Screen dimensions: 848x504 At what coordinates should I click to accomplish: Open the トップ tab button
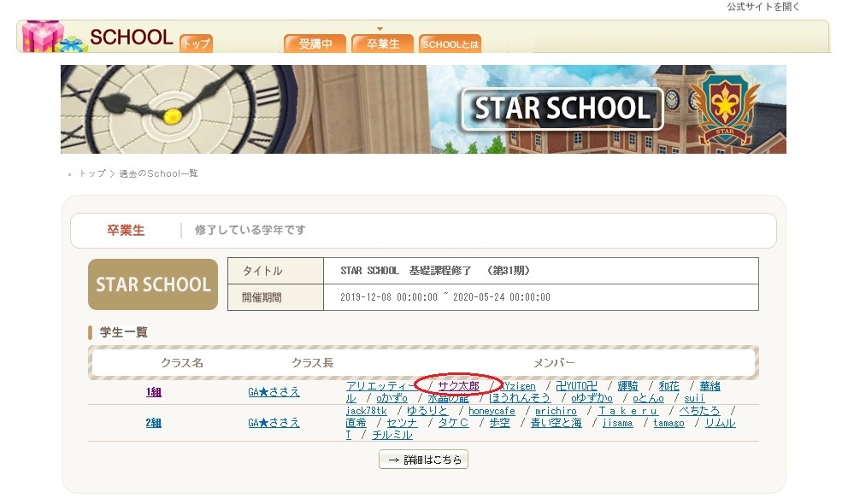click(x=196, y=44)
